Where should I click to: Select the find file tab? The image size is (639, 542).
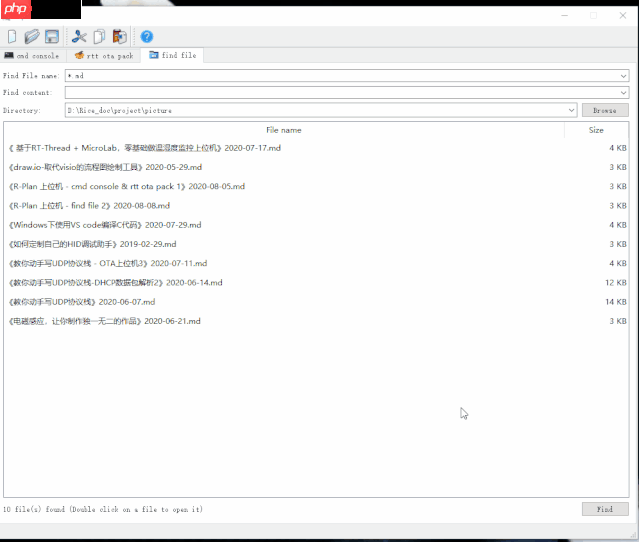pyautogui.click(x=172, y=56)
